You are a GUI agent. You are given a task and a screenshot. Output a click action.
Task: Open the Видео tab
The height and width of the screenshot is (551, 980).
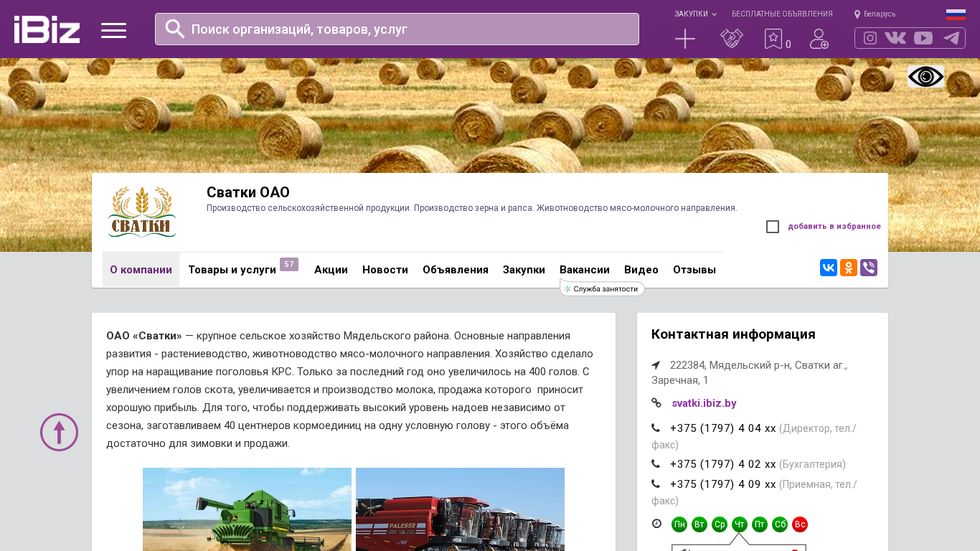point(641,270)
